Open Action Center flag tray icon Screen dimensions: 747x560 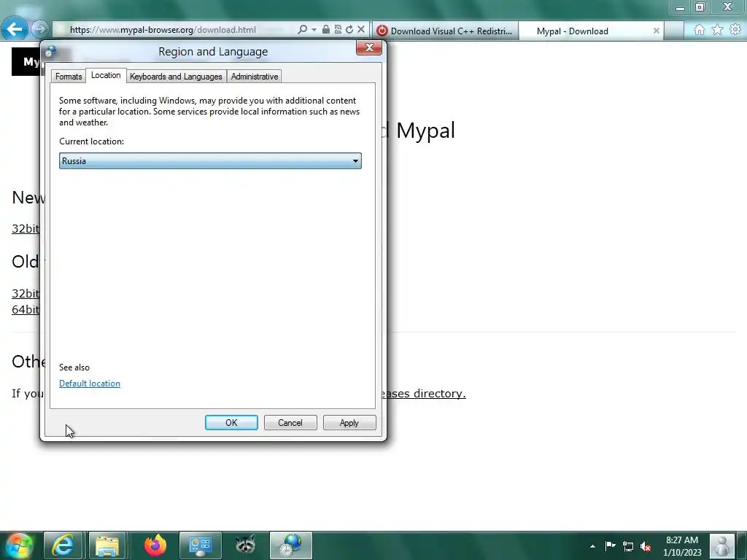[x=611, y=546]
